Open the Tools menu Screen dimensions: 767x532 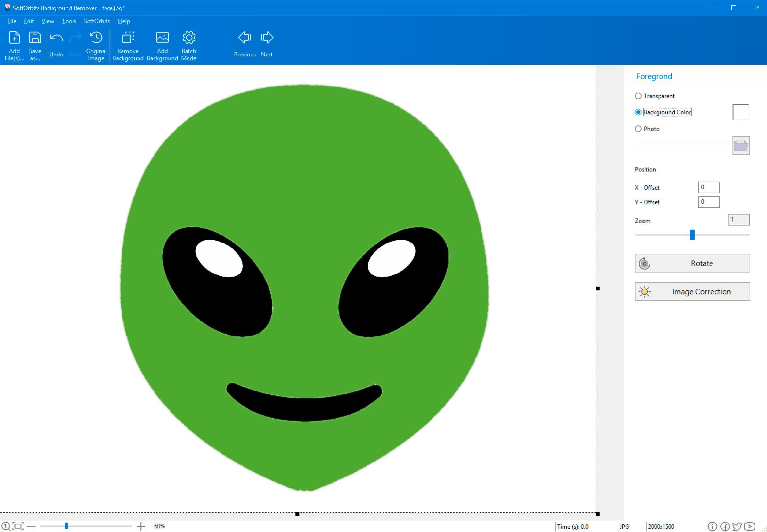(68, 21)
